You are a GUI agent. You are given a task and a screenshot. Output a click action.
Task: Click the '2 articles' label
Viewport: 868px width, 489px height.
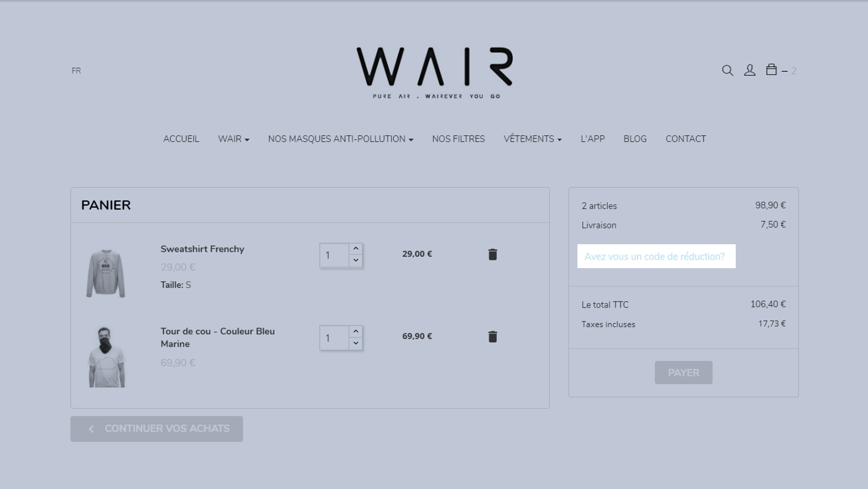(x=599, y=206)
